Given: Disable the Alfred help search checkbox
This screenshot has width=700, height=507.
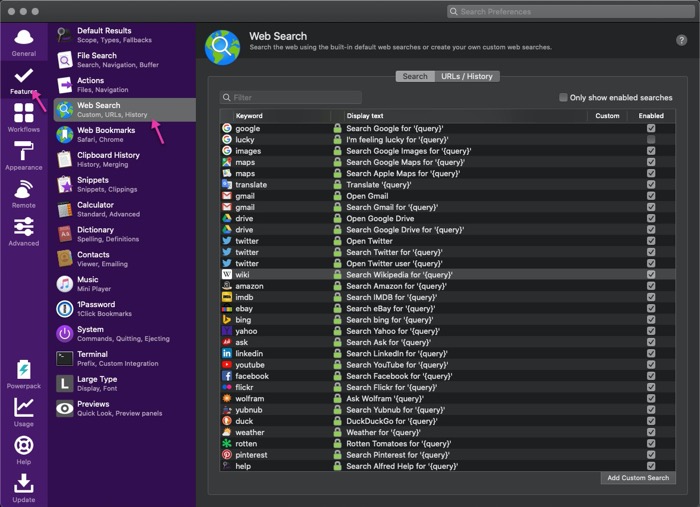Looking at the screenshot, I should point(651,466).
